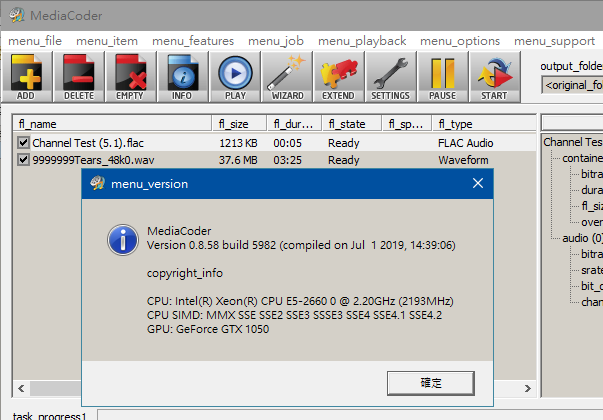Select the Channel Tes root tree node
The width and height of the screenshot is (603, 420).
pyautogui.click(x=573, y=142)
